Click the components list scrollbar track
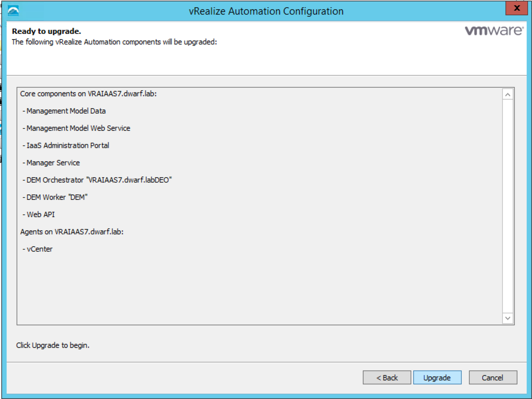532x399 pixels. (508, 206)
